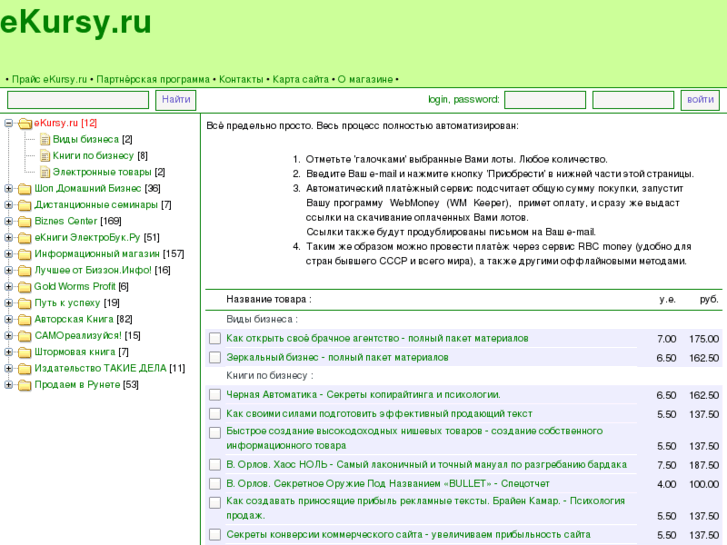The width and height of the screenshot is (727, 545).
Task: Open Как открыть своё брачное агентство link
Action: coord(377,339)
